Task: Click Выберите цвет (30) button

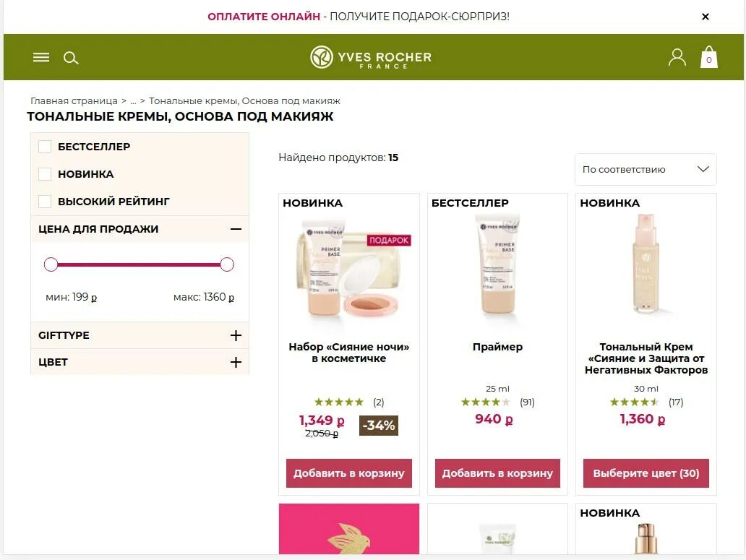Action: [x=646, y=473]
